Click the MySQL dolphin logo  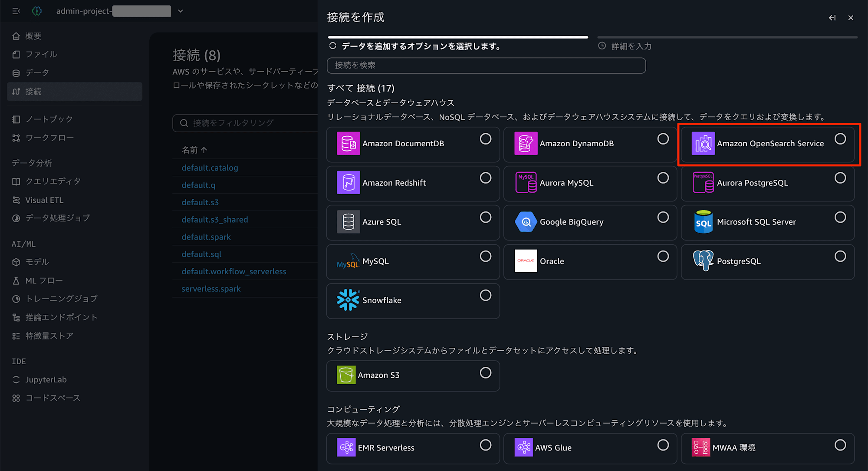coord(348,261)
